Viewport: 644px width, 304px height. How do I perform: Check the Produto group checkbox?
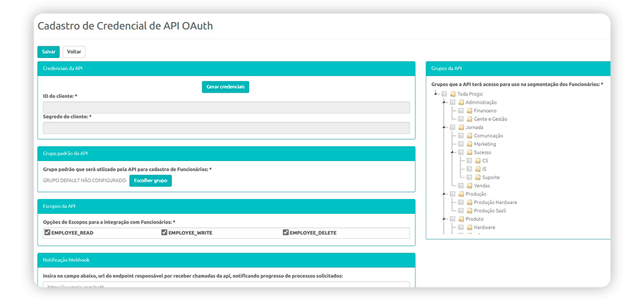click(452, 219)
